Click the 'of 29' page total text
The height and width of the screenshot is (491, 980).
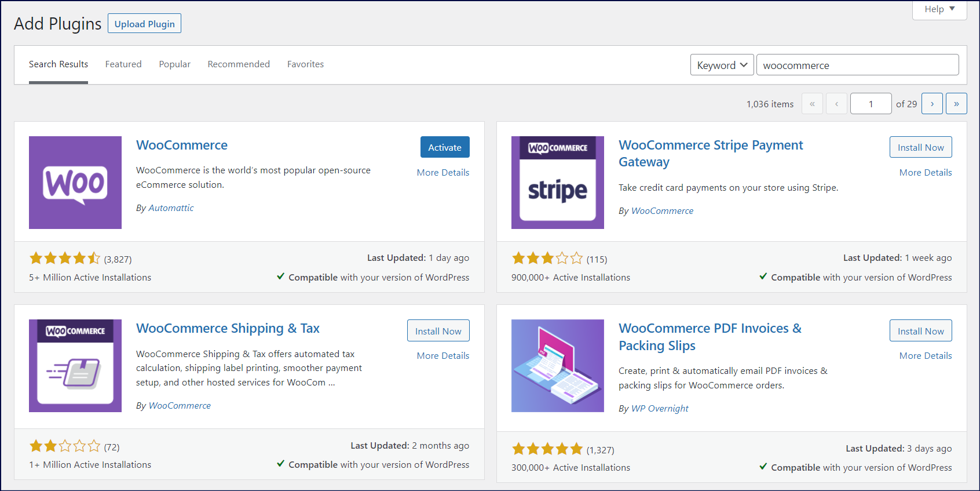[906, 104]
